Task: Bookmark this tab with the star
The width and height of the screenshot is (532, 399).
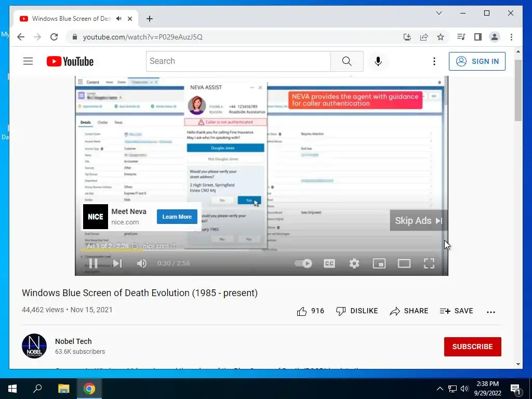Action: (441, 37)
